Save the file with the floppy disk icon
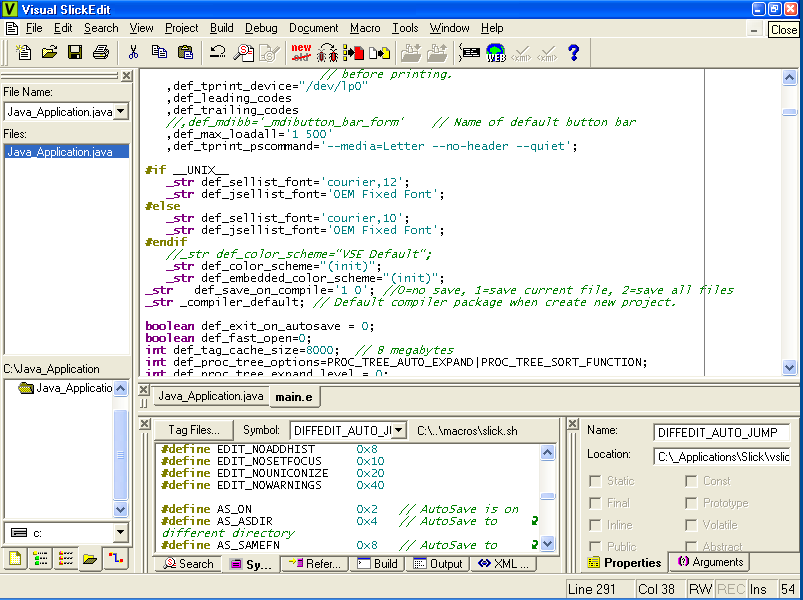Screen dimensions: 803x600 [x=75, y=52]
